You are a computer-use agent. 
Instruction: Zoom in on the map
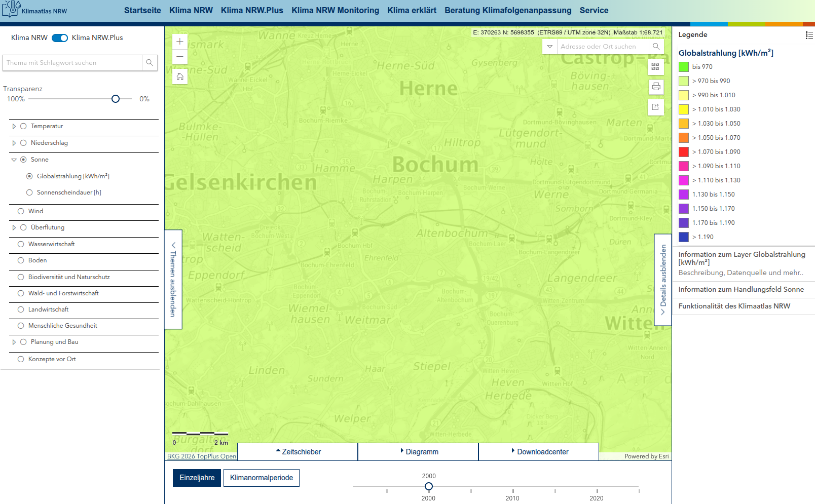coord(180,42)
